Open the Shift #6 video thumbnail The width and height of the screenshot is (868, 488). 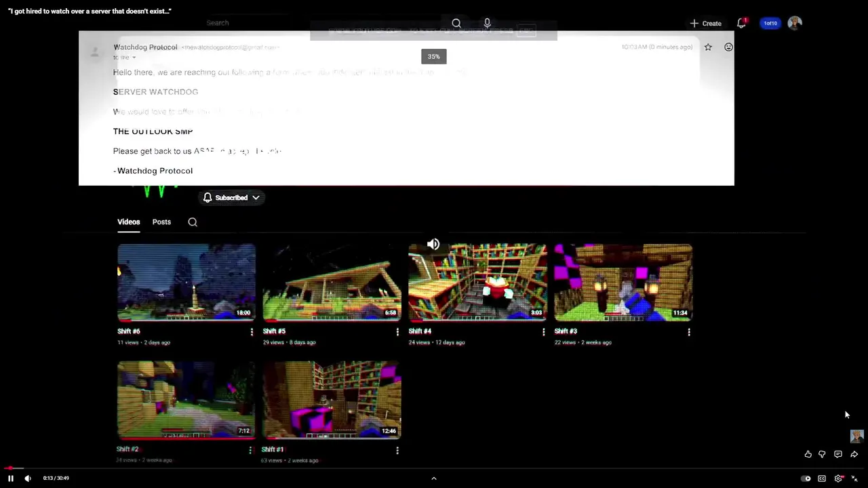tap(186, 282)
